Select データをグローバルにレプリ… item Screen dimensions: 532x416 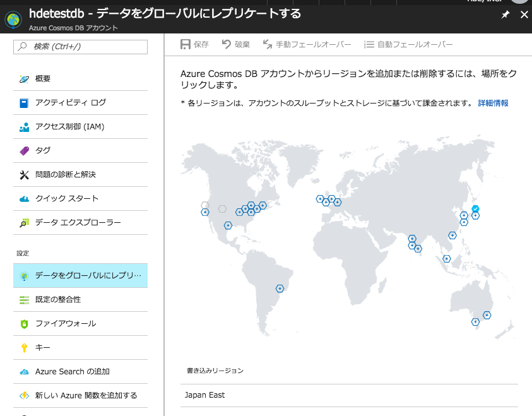click(x=80, y=275)
